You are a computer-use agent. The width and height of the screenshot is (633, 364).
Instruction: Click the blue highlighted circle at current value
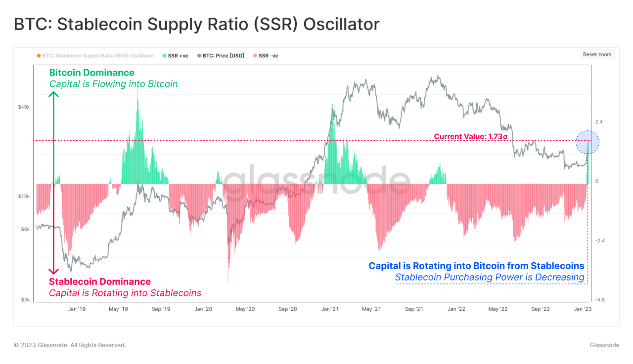[588, 142]
